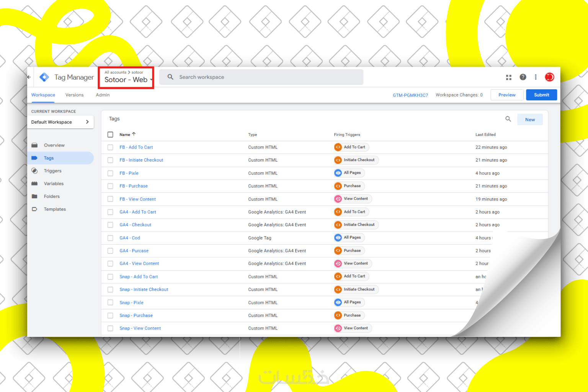Click the red account avatar icon

549,77
